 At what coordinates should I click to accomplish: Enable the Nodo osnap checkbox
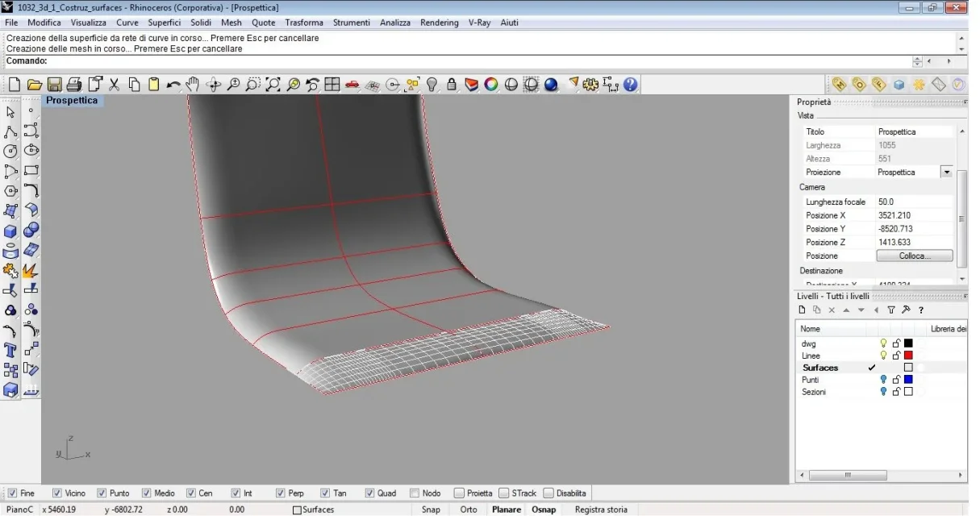point(415,493)
